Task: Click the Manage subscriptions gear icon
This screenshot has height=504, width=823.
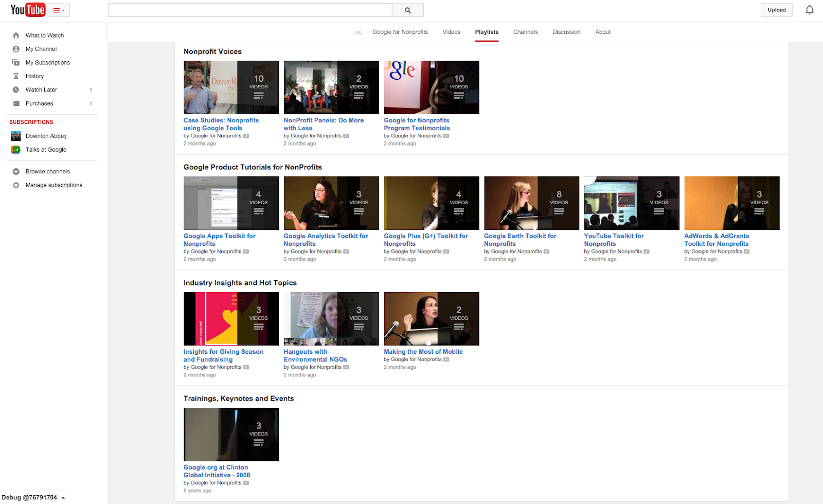Action: click(x=16, y=185)
